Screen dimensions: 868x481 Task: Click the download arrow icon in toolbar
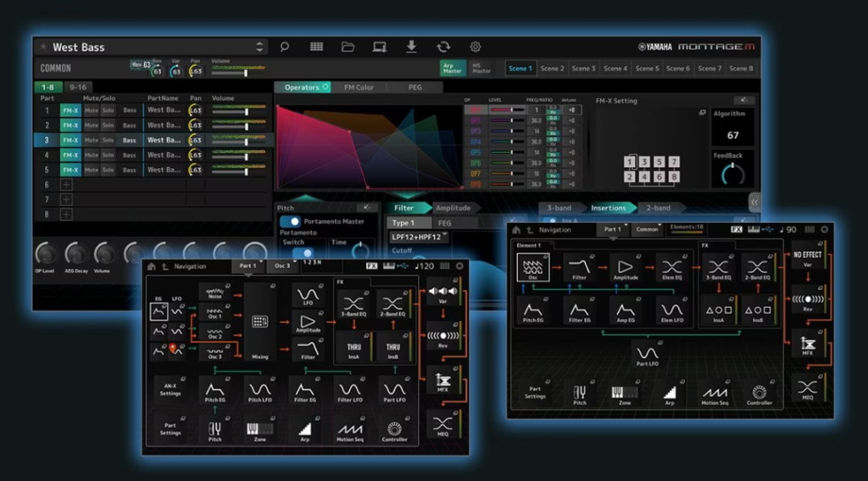(411, 47)
